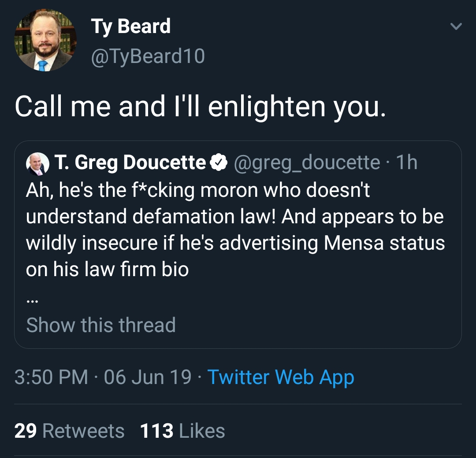Open the @TyBeard10 handle
The height and width of the screenshot is (458, 476).
coord(148,56)
